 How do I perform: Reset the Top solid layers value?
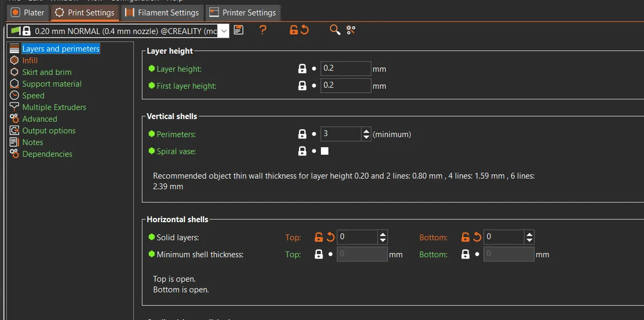[x=331, y=237]
